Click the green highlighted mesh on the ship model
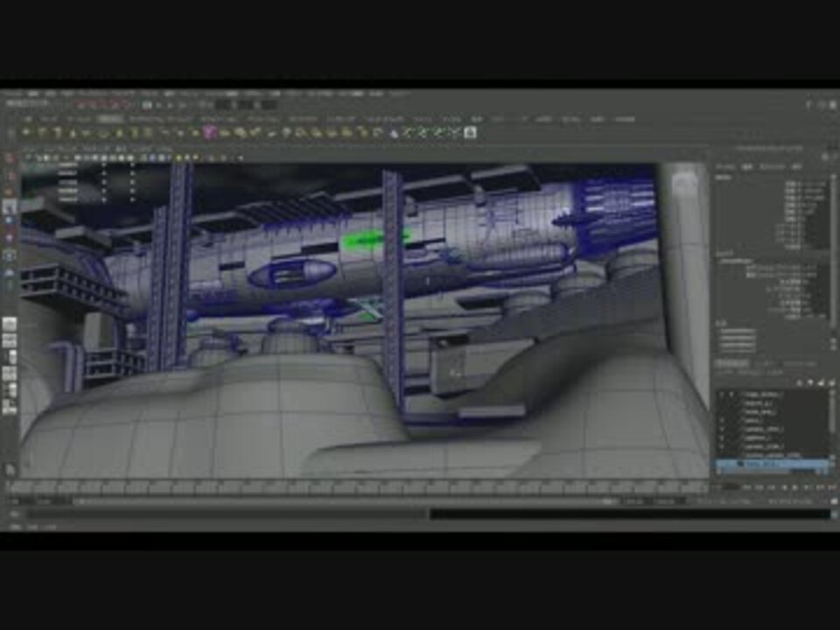Viewport: 840px width, 630px height. (375, 238)
